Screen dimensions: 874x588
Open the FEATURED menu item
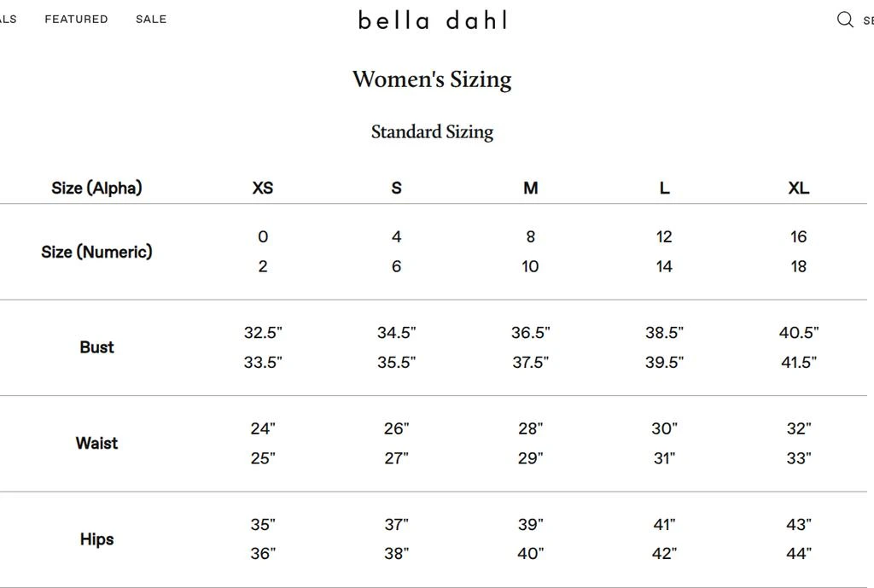[x=76, y=19]
